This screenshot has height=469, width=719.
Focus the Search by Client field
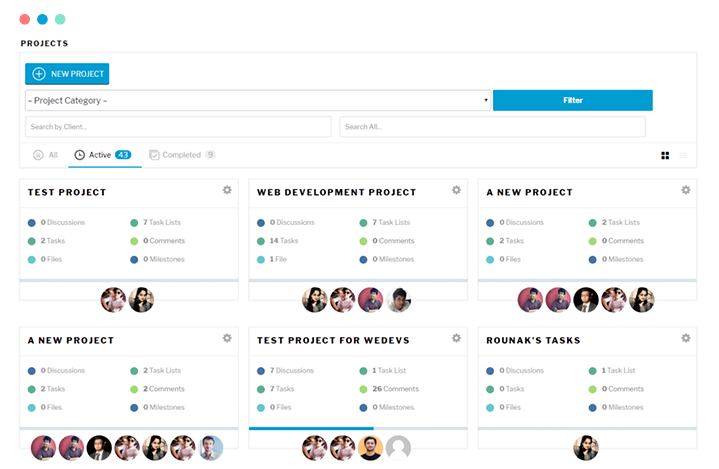pos(178,127)
